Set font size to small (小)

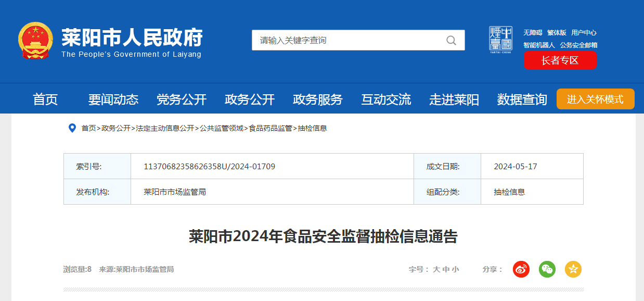point(455,269)
